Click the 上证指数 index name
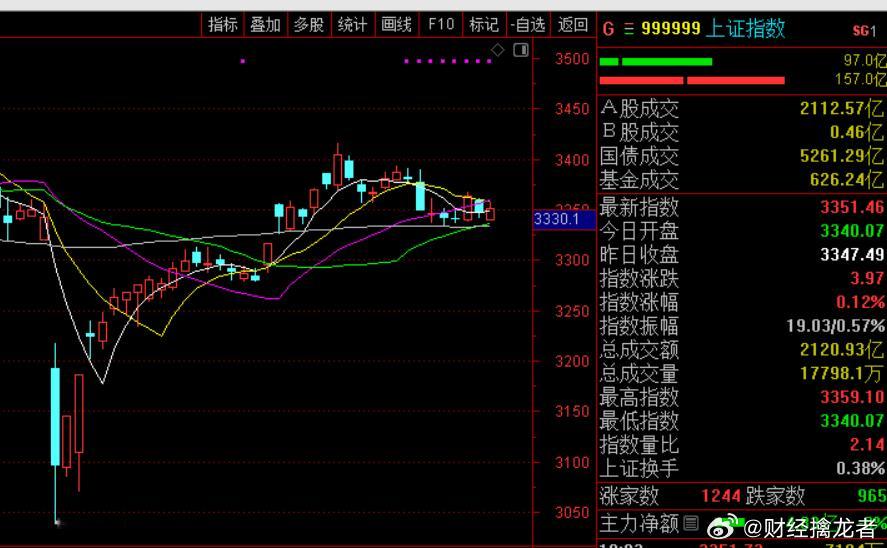 [x=746, y=28]
